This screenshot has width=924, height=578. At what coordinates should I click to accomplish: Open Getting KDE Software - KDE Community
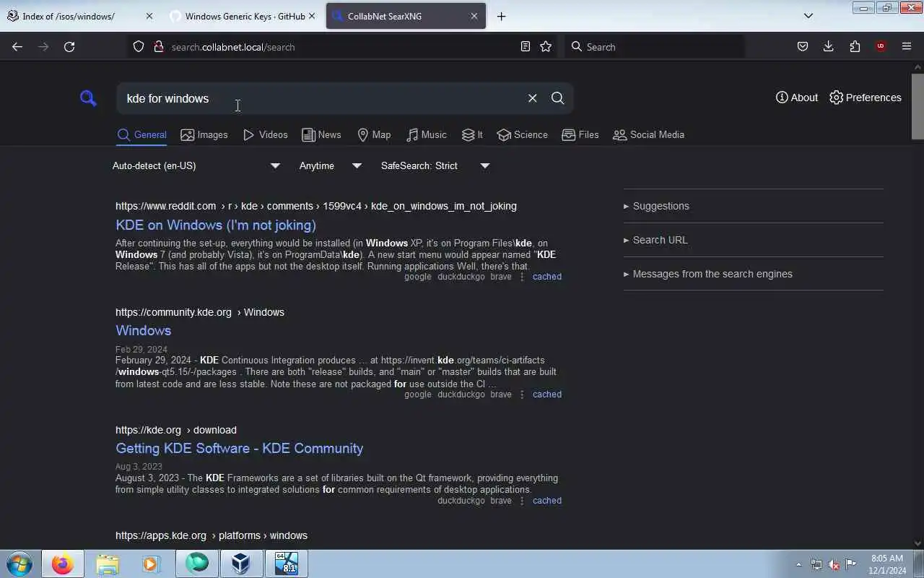click(x=239, y=448)
